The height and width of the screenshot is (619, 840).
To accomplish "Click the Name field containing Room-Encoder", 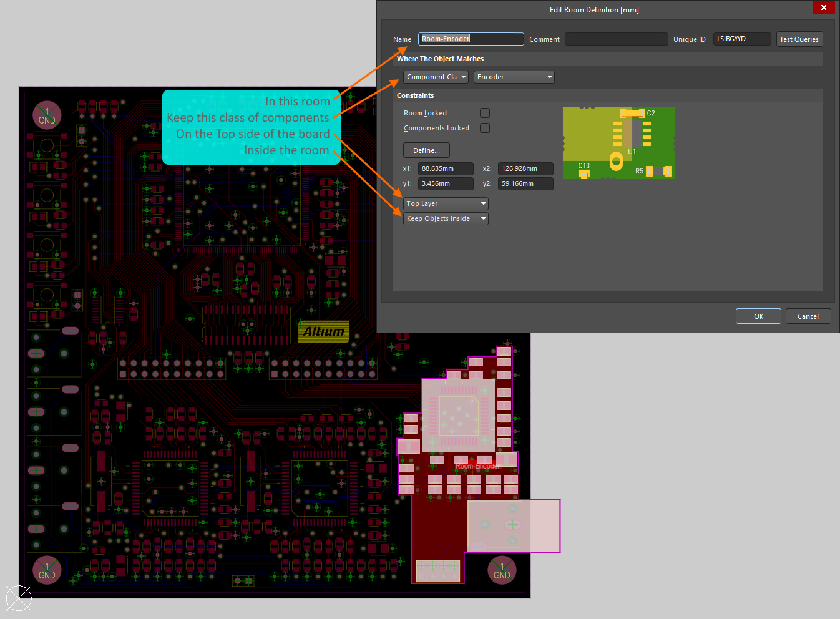I will (x=471, y=39).
